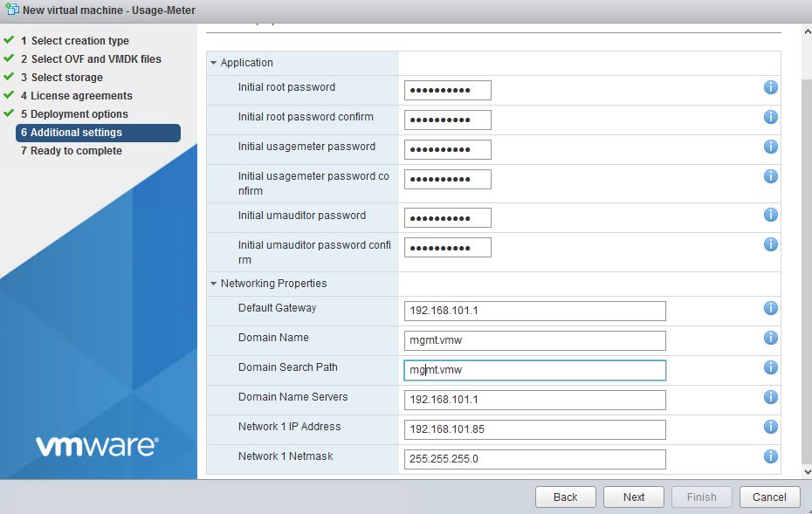Collapse the Networking Properties section

pyautogui.click(x=213, y=284)
